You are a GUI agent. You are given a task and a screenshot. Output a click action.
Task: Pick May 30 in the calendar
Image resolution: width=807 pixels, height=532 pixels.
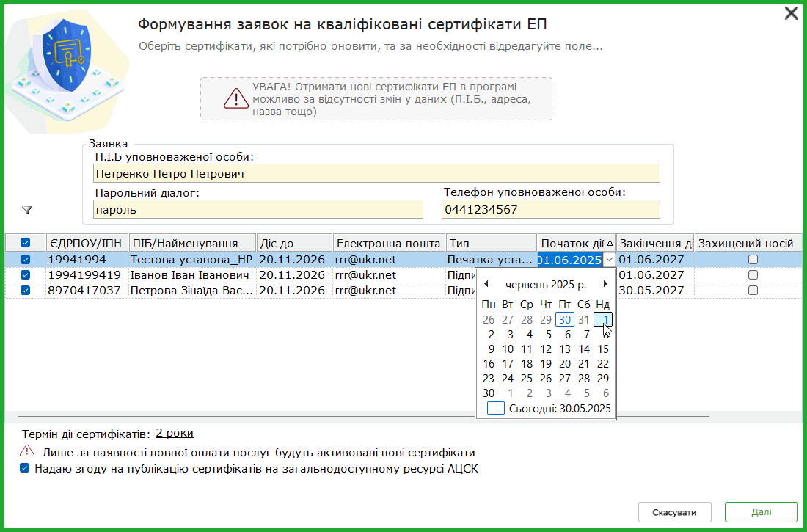pos(565,320)
